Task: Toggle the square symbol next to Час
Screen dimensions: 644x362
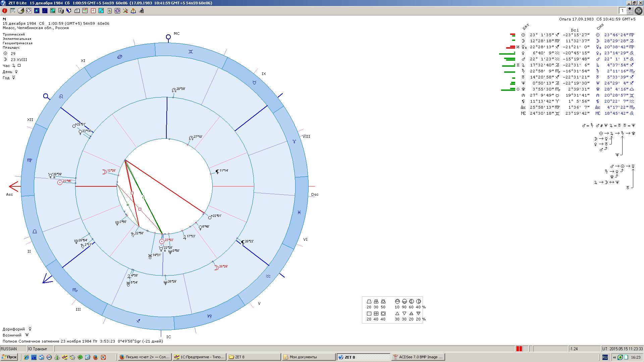Action: point(19,65)
